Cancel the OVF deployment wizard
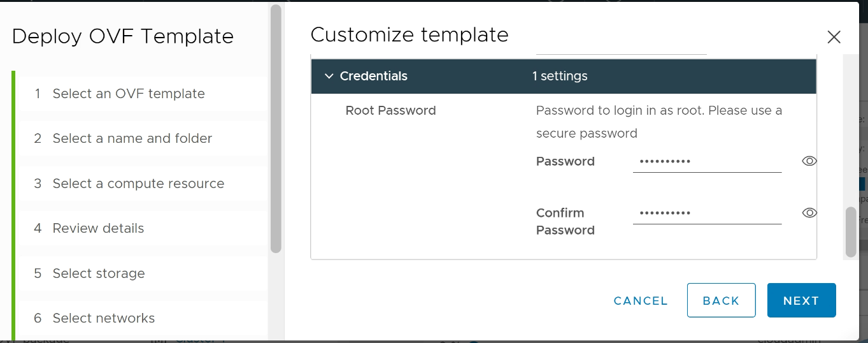This screenshot has width=868, height=343. point(641,301)
